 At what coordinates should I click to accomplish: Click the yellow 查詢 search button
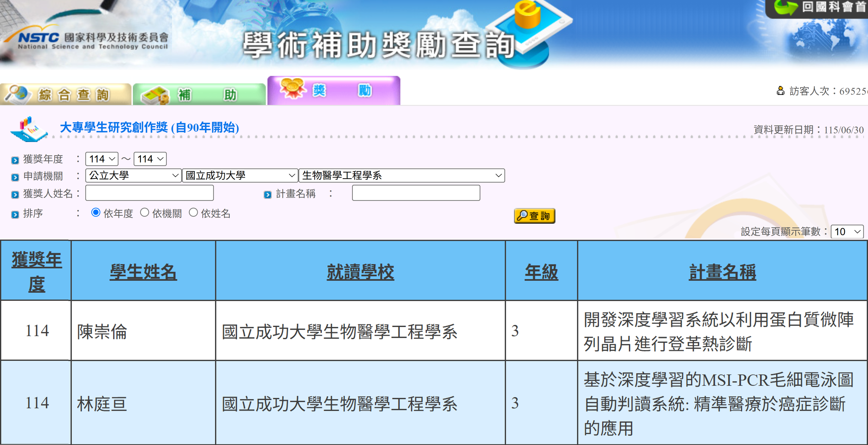[x=534, y=216]
